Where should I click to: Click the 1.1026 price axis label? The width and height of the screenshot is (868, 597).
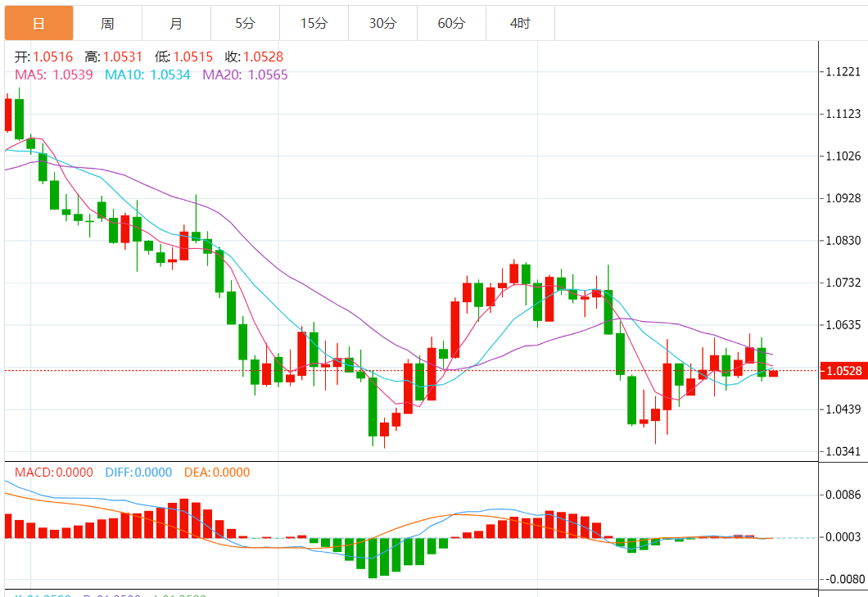[843, 156]
